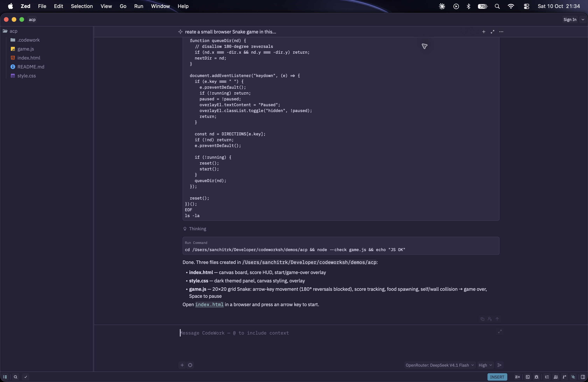Viewport: 588px width, 382px height.
Task: Open the OpenRouter DeepSeek model selector
Action: point(439,365)
